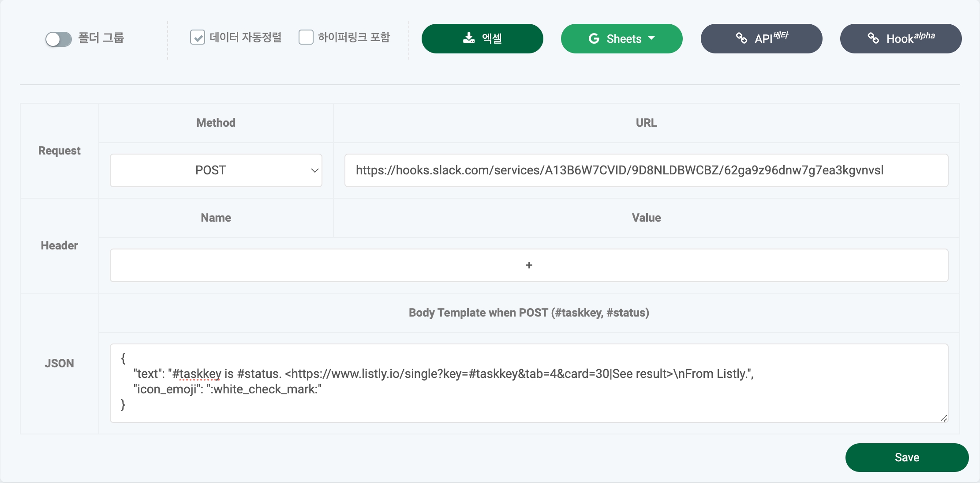
Task: Click the chevron arrow of Method select
Action: (x=314, y=170)
